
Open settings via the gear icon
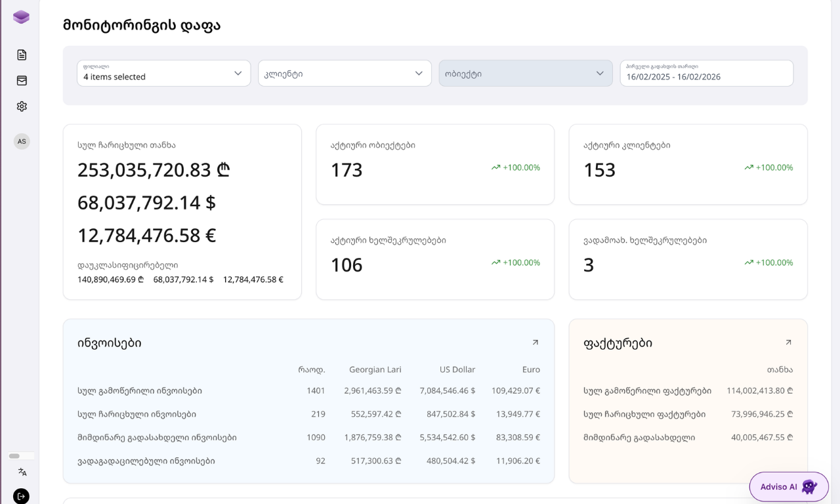tap(22, 106)
